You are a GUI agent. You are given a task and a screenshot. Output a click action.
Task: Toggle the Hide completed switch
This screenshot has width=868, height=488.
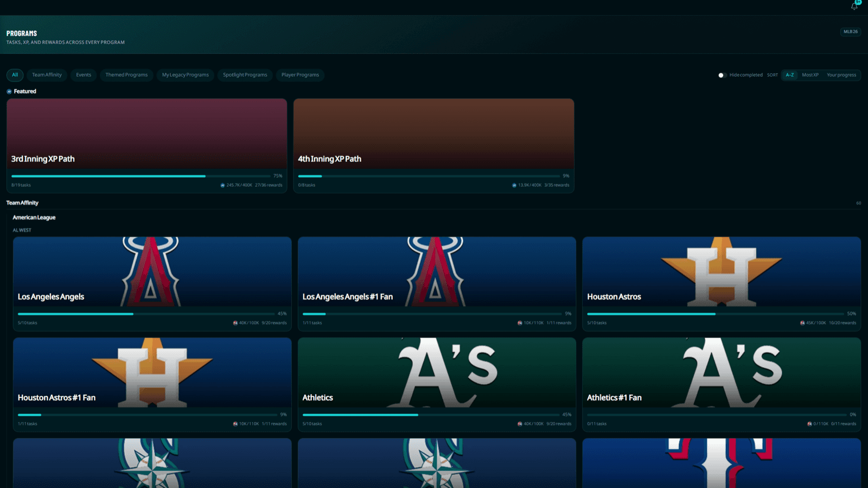pos(722,75)
